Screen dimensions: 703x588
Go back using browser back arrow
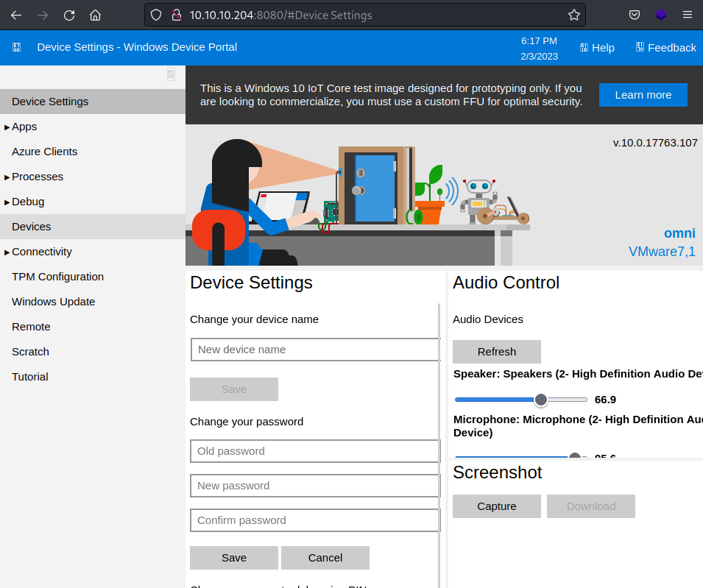coord(16,15)
